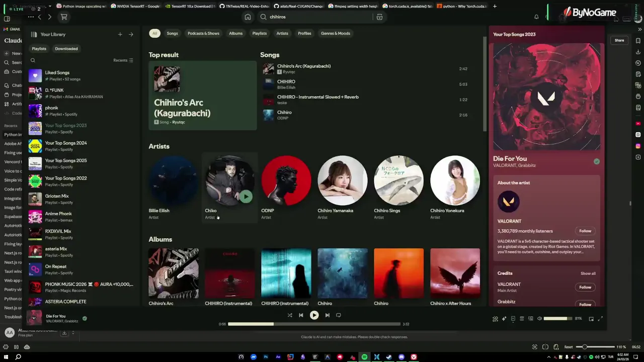Click the sparkle icon in player bar
The width and height of the screenshot is (644, 362).
[x=504, y=319]
